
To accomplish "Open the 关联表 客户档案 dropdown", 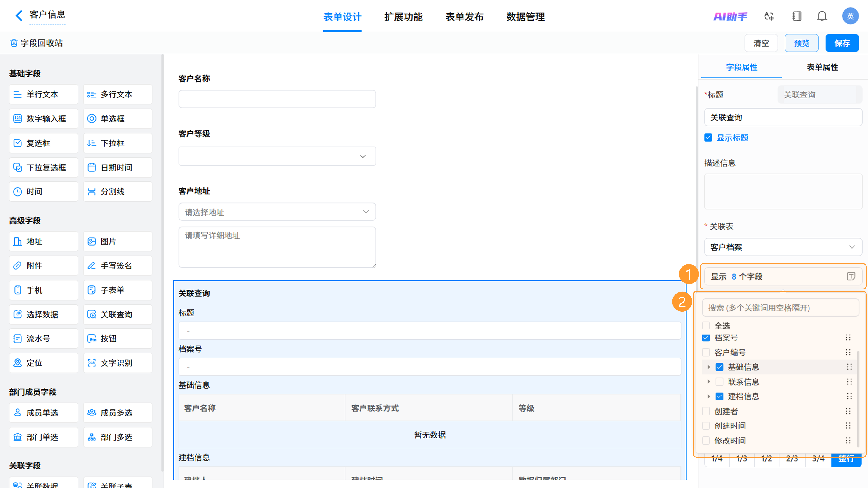I will point(783,247).
